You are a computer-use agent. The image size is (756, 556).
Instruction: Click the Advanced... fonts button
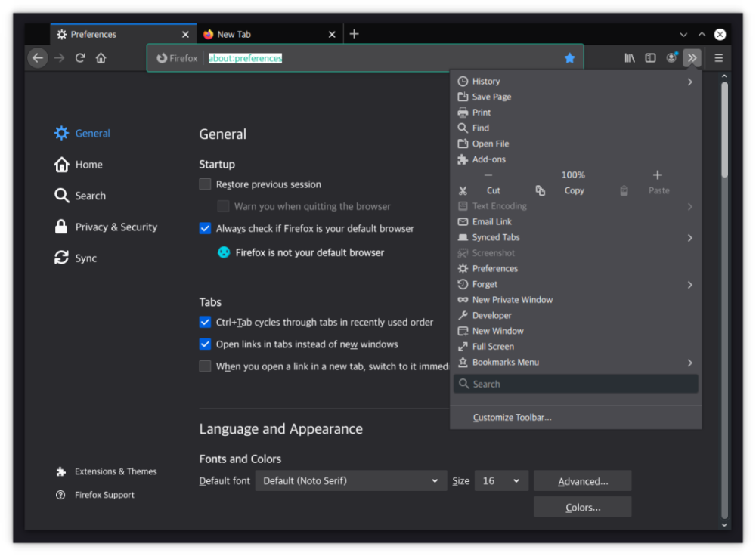coord(582,481)
